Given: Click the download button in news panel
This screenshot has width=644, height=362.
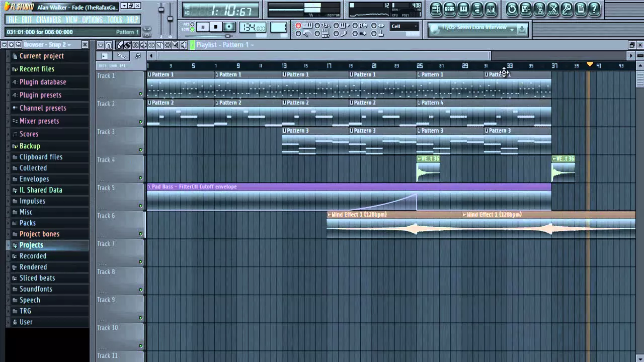Looking at the screenshot, I should pyautogui.click(x=521, y=30).
